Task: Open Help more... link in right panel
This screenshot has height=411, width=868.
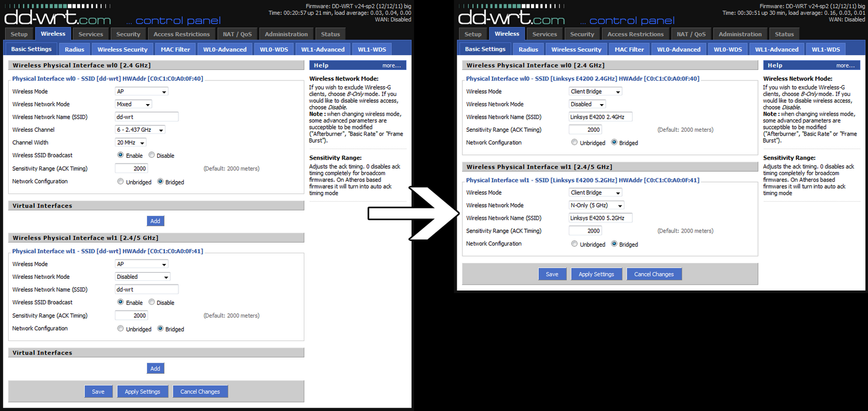Action: tap(845, 66)
